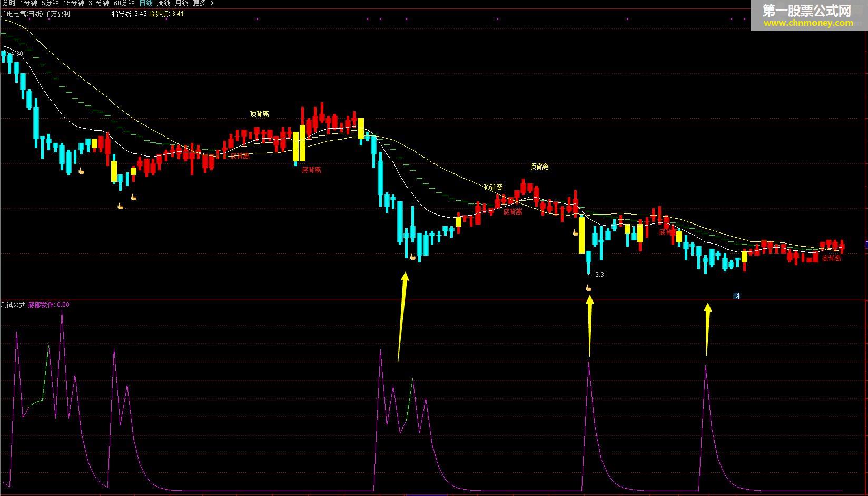The height and width of the screenshot is (496, 868).
Task: Open the www.chnmoney.com website link
Action: [x=808, y=23]
